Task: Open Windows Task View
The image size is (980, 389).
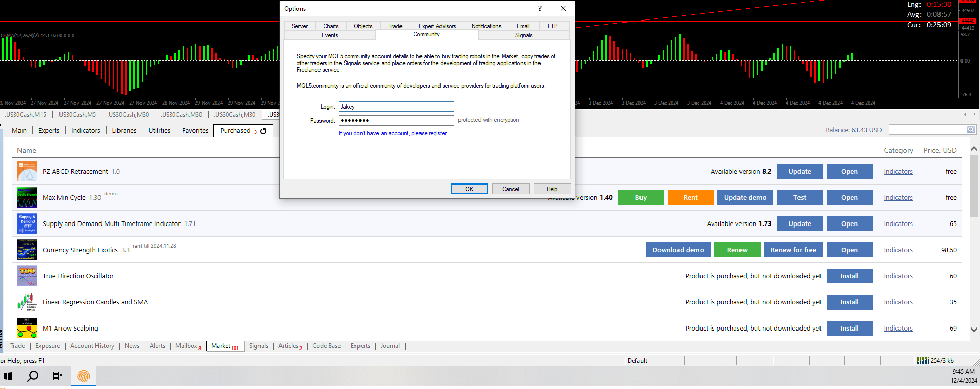Action: click(57, 376)
